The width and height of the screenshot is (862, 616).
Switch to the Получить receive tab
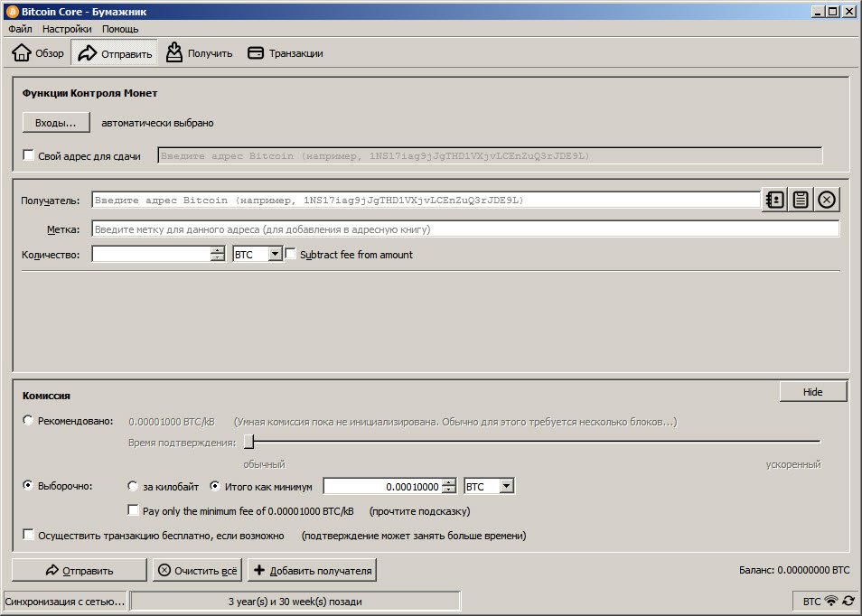point(199,53)
